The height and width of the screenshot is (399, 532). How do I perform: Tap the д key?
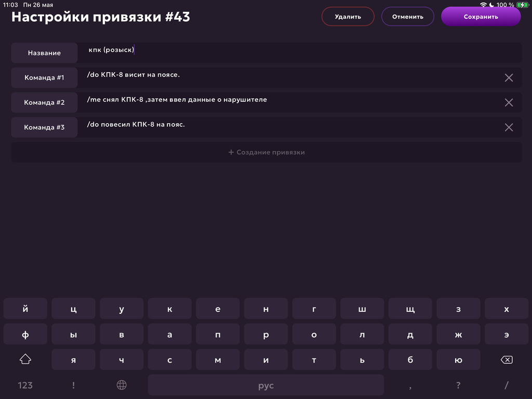coord(410,335)
